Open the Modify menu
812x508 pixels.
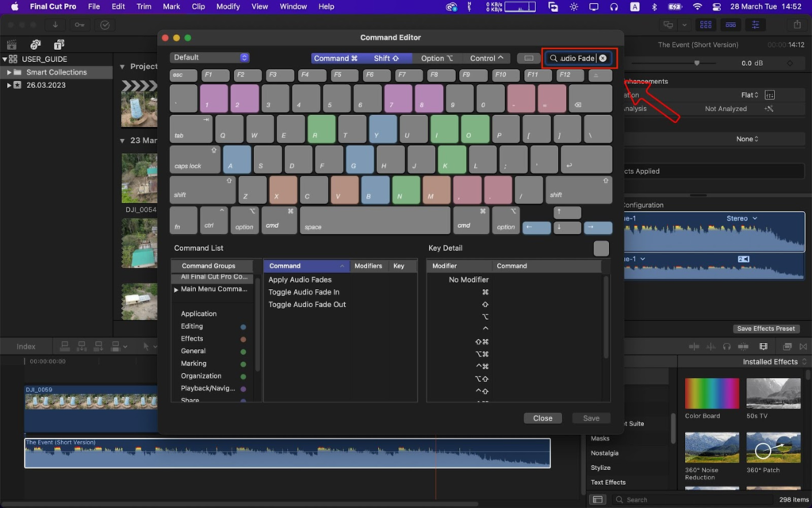tap(228, 6)
